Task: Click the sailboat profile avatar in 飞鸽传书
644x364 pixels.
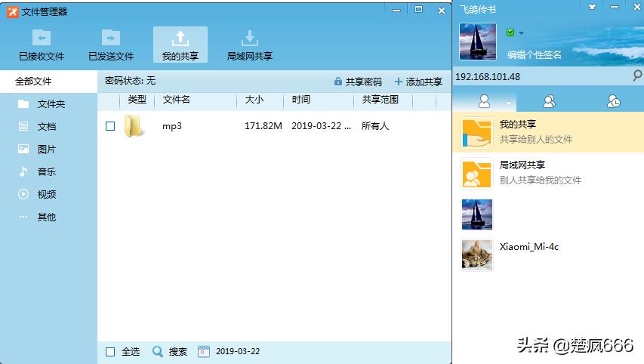Action: (x=478, y=42)
